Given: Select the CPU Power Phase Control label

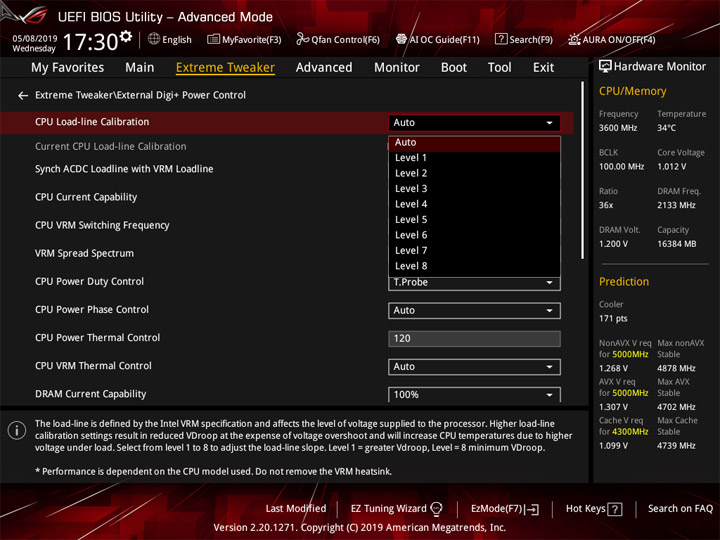Looking at the screenshot, I should (92, 310).
